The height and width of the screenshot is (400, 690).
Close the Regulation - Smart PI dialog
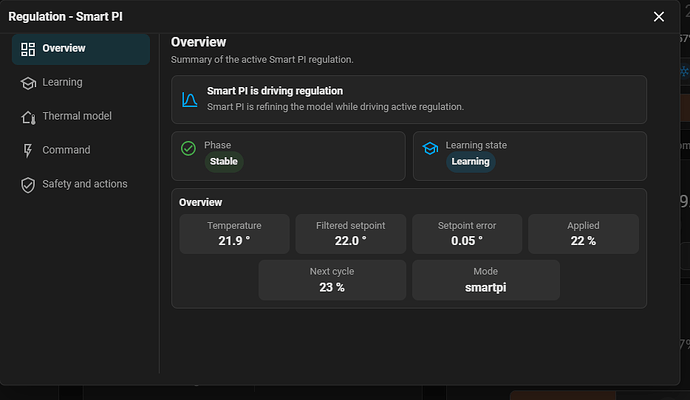(658, 17)
